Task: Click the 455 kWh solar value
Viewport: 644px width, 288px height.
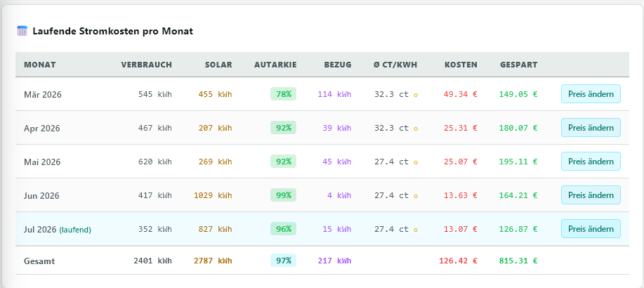Action: pos(215,94)
